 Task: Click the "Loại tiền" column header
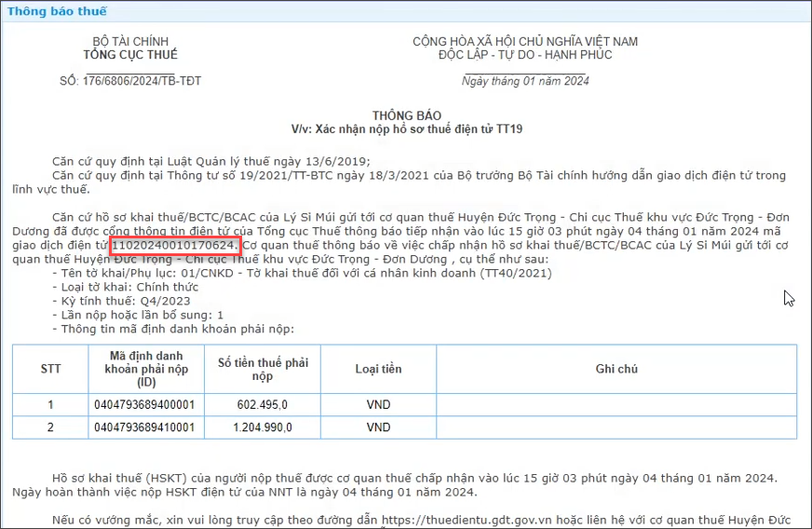tap(378, 369)
